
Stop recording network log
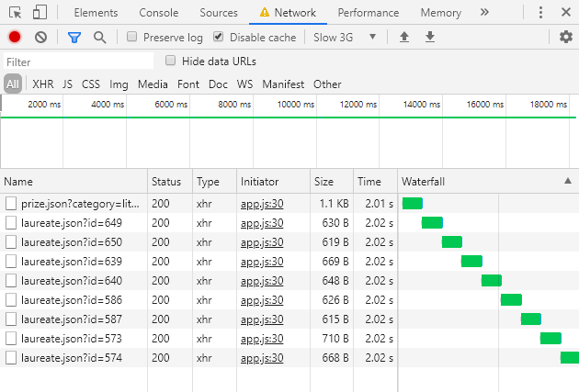pyautogui.click(x=15, y=37)
